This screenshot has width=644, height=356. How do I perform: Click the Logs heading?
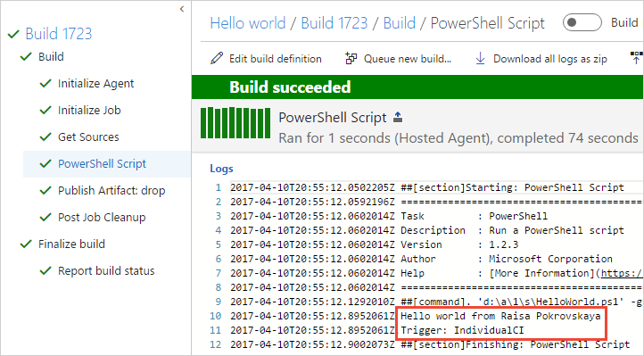(221, 169)
